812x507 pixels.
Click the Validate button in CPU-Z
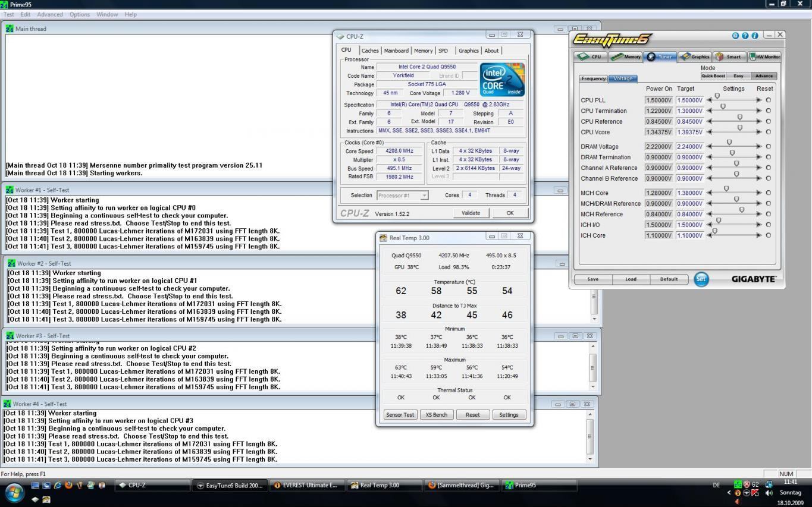471,213
